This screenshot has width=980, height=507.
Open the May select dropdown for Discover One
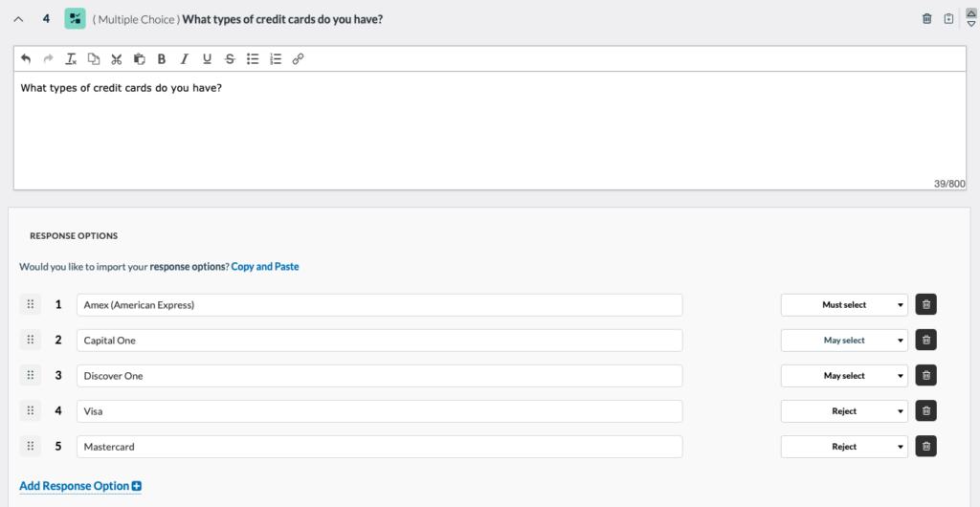coord(844,376)
